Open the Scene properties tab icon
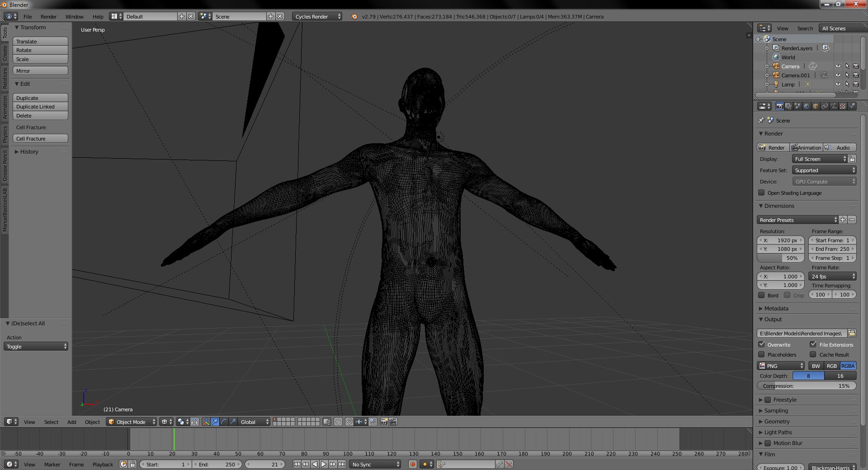The height and width of the screenshot is (470, 868). coord(797,106)
